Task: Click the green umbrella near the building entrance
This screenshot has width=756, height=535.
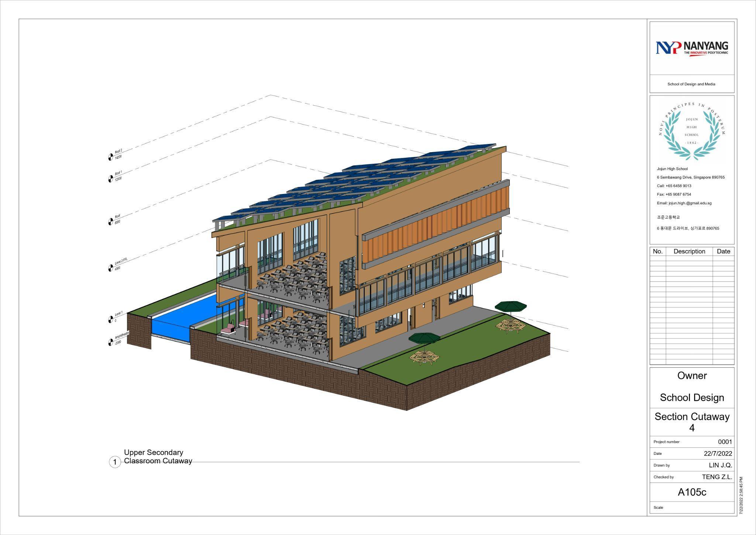Action: [424, 338]
